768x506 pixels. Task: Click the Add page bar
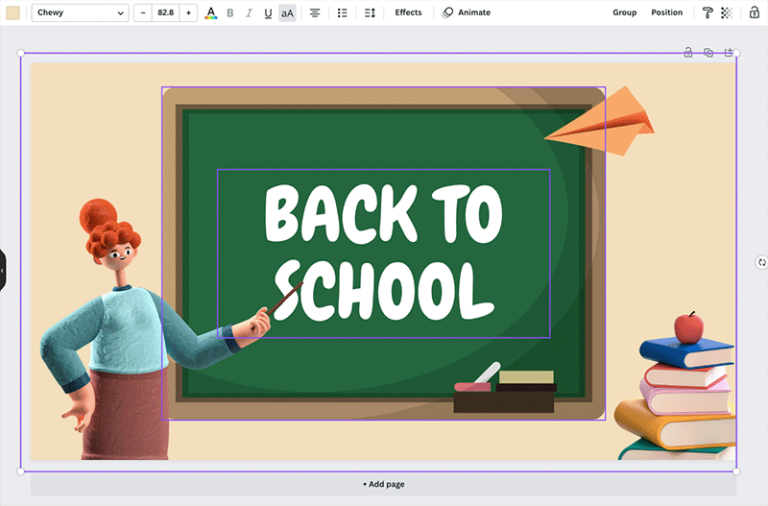point(384,484)
